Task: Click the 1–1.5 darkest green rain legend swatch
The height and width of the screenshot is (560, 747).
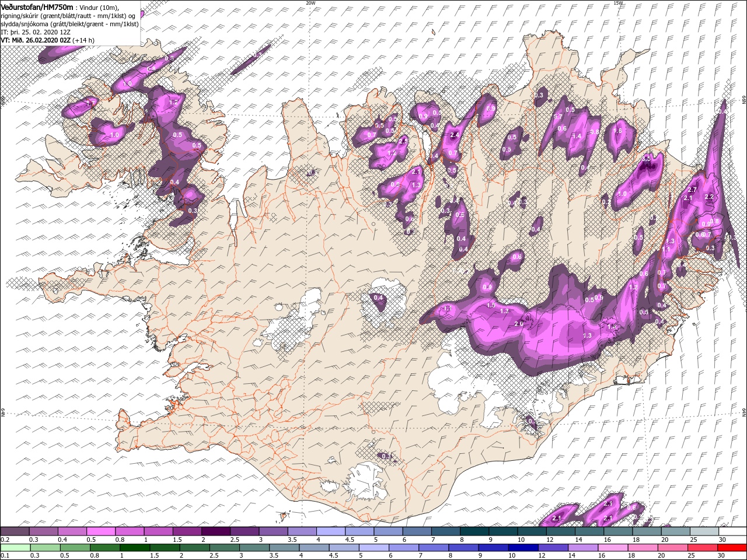Action: 134,548
